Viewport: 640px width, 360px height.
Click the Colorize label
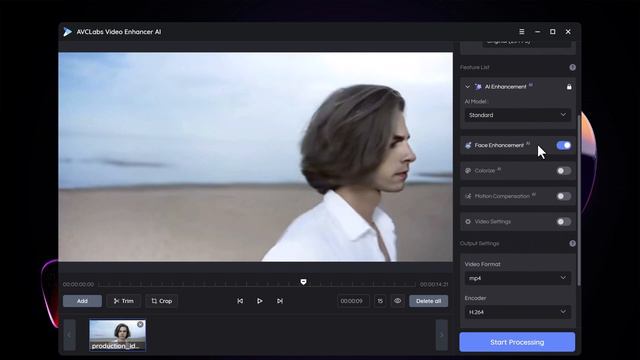pyautogui.click(x=485, y=171)
